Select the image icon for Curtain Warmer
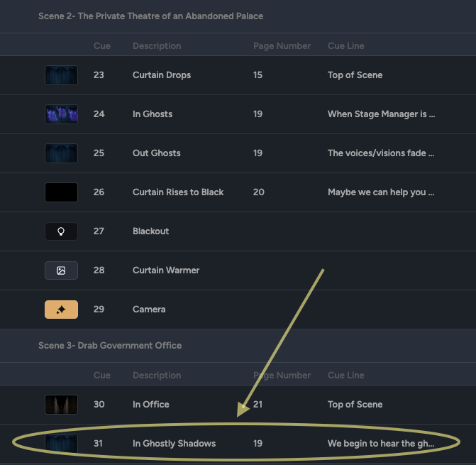 61,270
